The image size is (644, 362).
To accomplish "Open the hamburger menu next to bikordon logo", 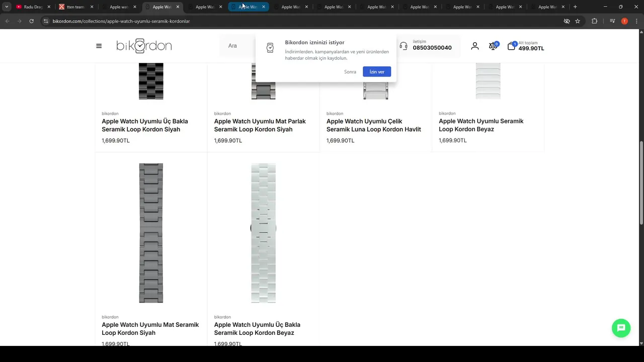I will 99,46.
